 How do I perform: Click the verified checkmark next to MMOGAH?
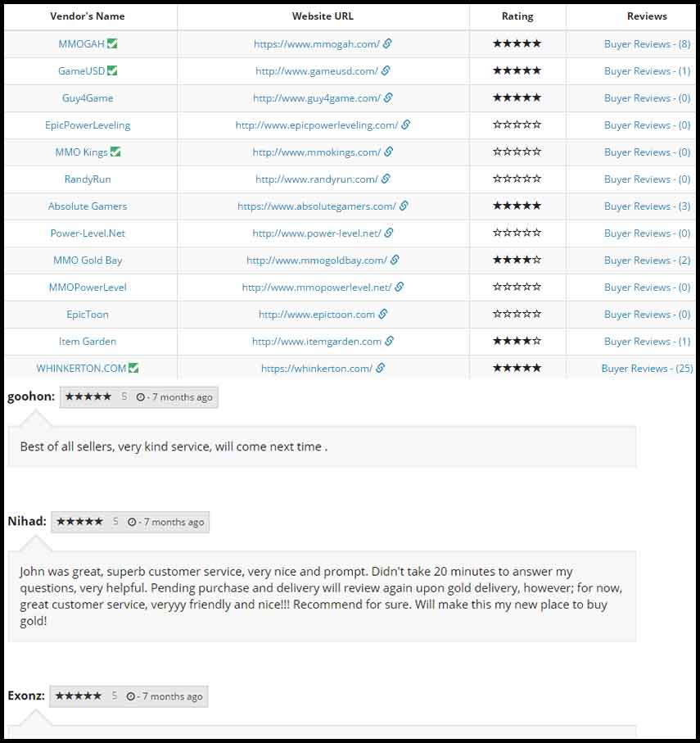pyautogui.click(x=112, y=43)
